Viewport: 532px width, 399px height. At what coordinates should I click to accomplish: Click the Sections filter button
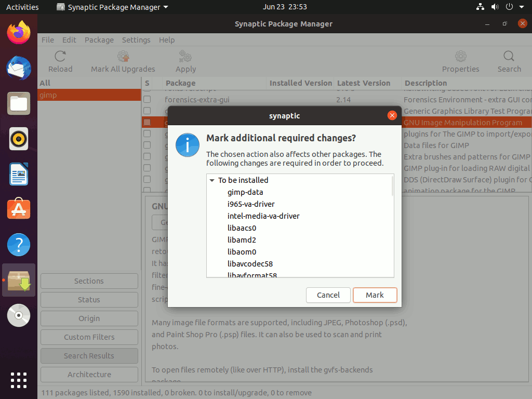tap(89, 281)
